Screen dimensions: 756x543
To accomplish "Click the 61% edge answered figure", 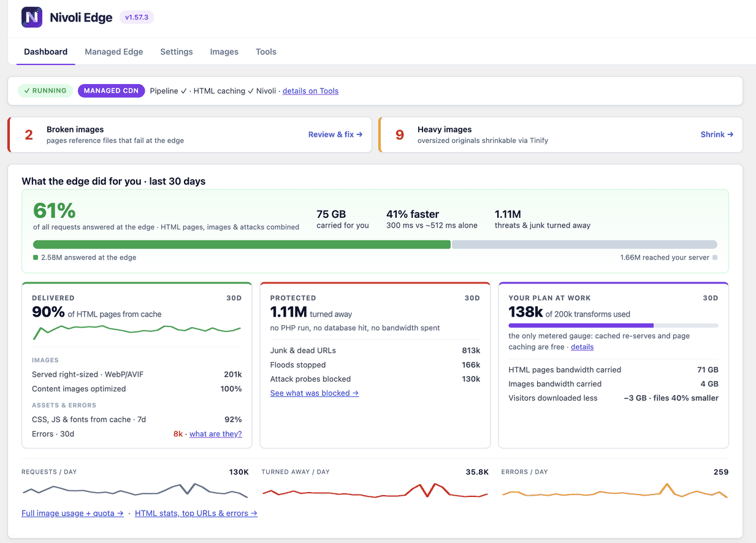I will point(55,210).
